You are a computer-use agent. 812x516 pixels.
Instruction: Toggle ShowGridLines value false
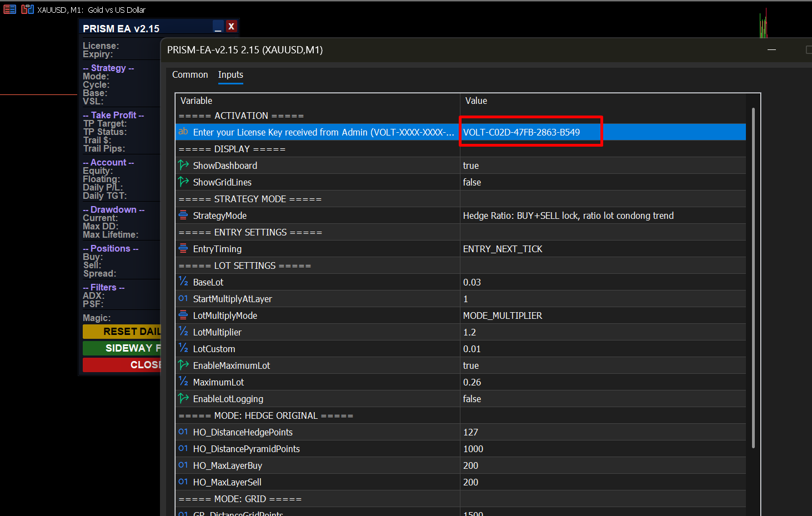(x=603, y=182)
